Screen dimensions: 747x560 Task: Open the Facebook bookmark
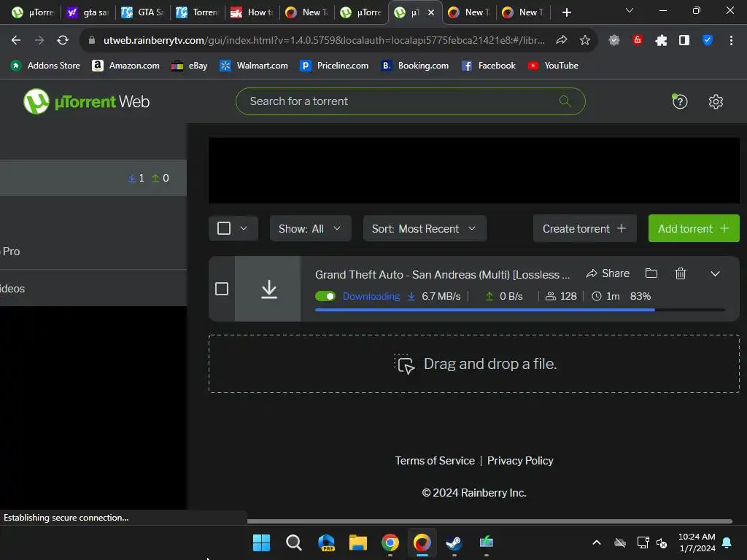488,66
